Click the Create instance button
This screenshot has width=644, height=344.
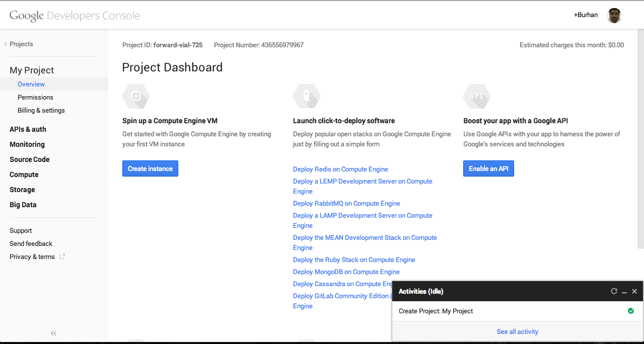[x=150, y=168]
